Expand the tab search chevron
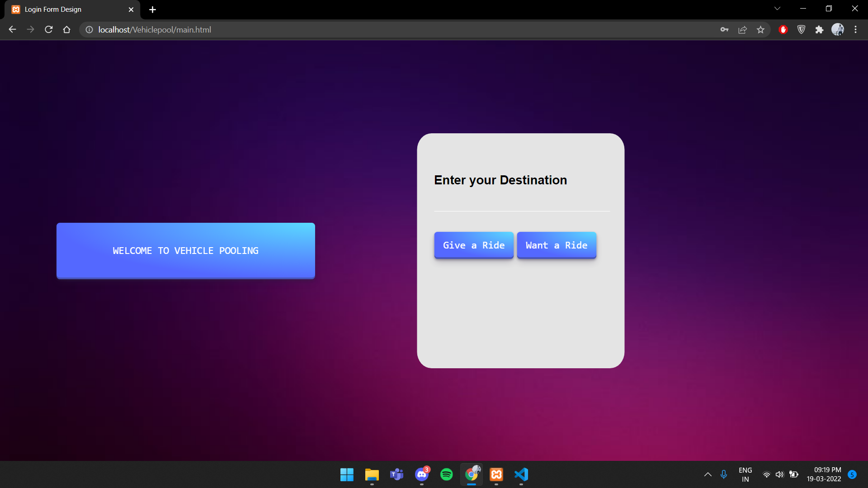Image resolution: width=868 pixels, height=488 pixels. (777, 9)
